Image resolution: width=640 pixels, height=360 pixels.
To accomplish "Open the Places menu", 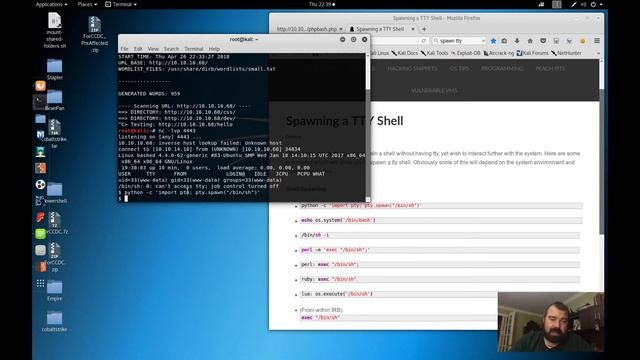I will (x=87, y=4).
